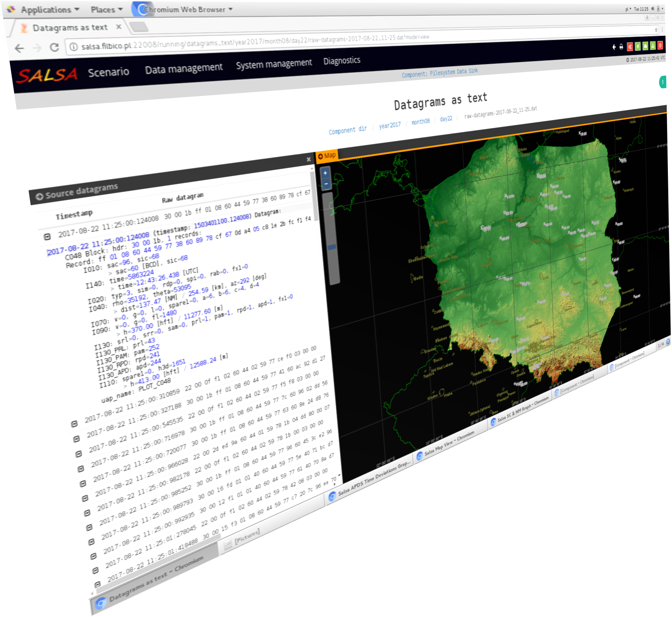Switch to Salsa Map View taskbar window

click(451, 443)
